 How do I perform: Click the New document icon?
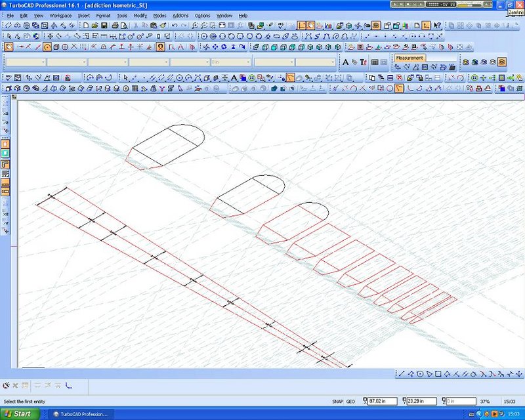[x=86, y=26]
